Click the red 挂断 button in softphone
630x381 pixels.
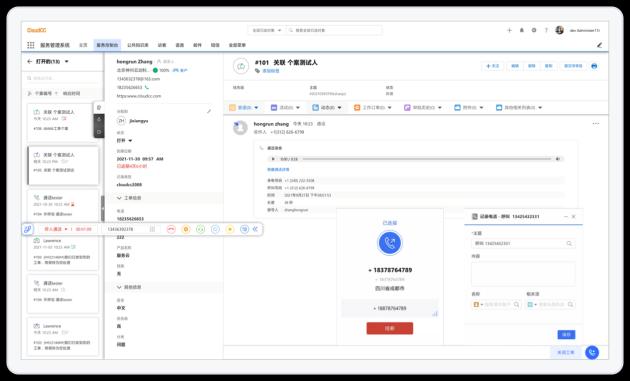pos(390,328)
